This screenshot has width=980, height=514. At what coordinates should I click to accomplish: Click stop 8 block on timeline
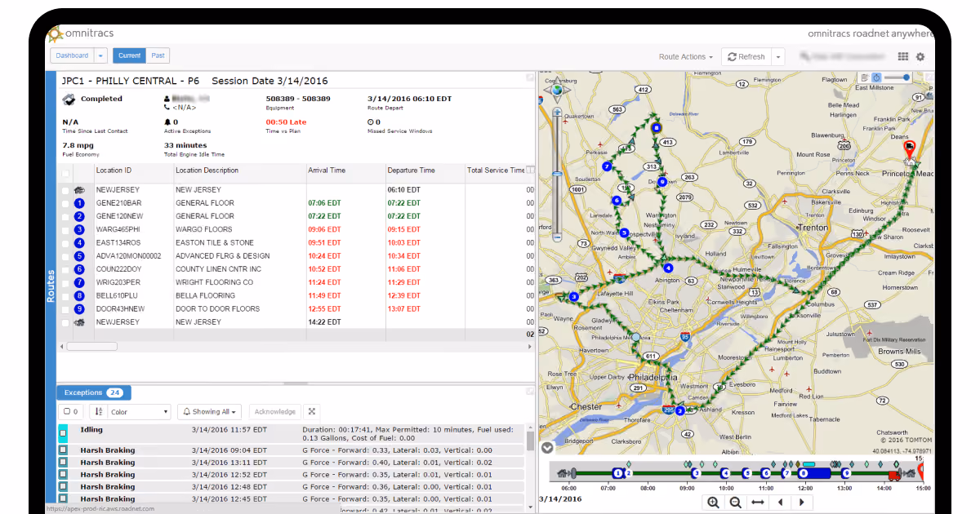pyautogui.click(x=814, y=472)
